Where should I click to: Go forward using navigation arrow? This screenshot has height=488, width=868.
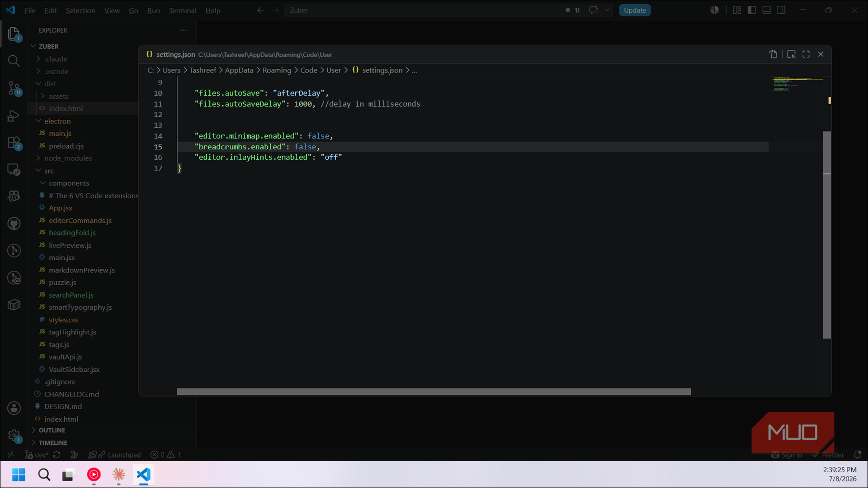276,10
